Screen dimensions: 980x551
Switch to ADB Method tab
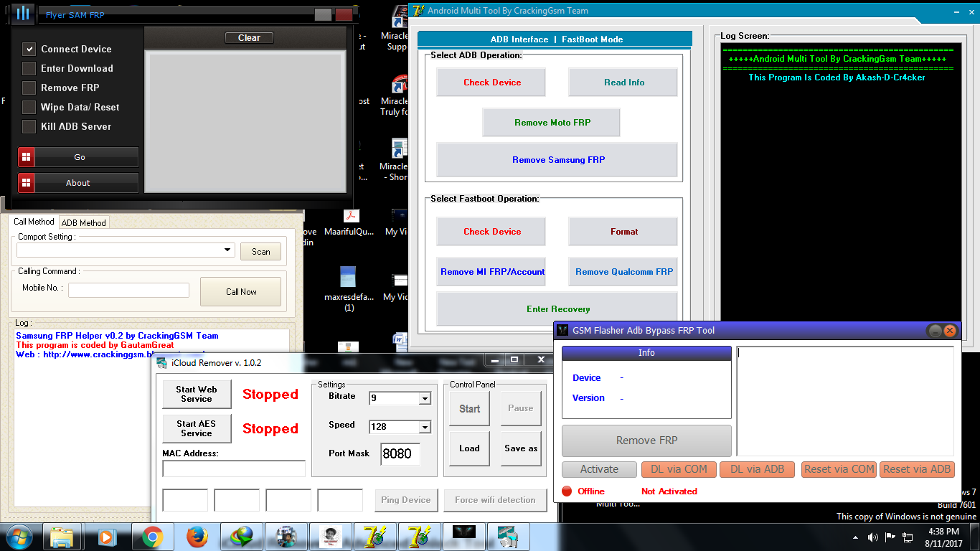click(x=83, y=223)
